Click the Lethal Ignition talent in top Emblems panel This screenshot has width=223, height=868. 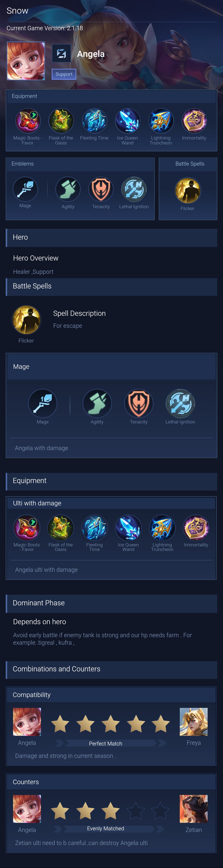(134, 189)
